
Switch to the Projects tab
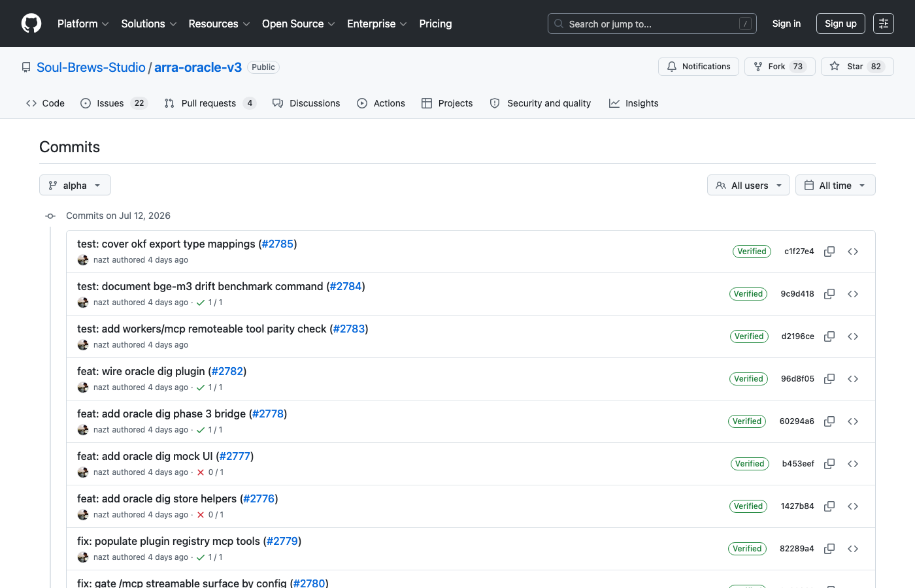447,103
